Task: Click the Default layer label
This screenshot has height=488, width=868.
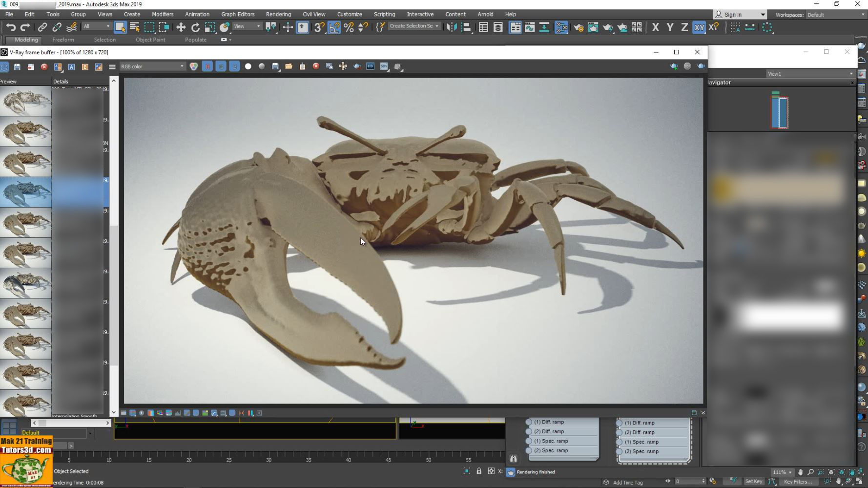Action: tap(30, 433)
